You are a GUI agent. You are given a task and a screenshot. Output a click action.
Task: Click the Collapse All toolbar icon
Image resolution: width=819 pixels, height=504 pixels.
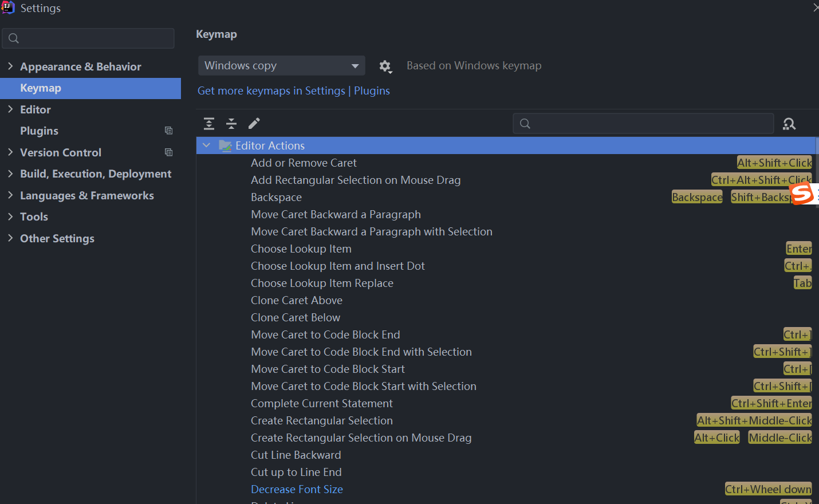(x=231, y=124)
